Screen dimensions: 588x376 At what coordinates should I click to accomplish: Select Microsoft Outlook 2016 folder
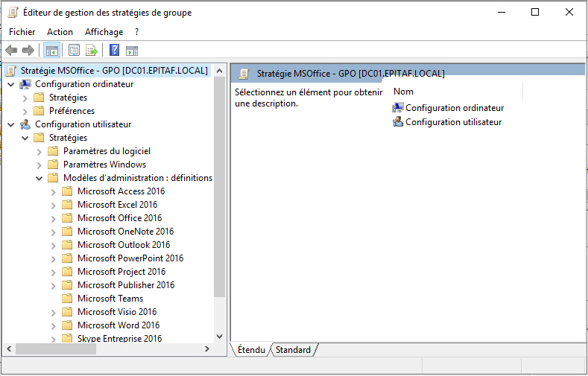click(123, 245)
